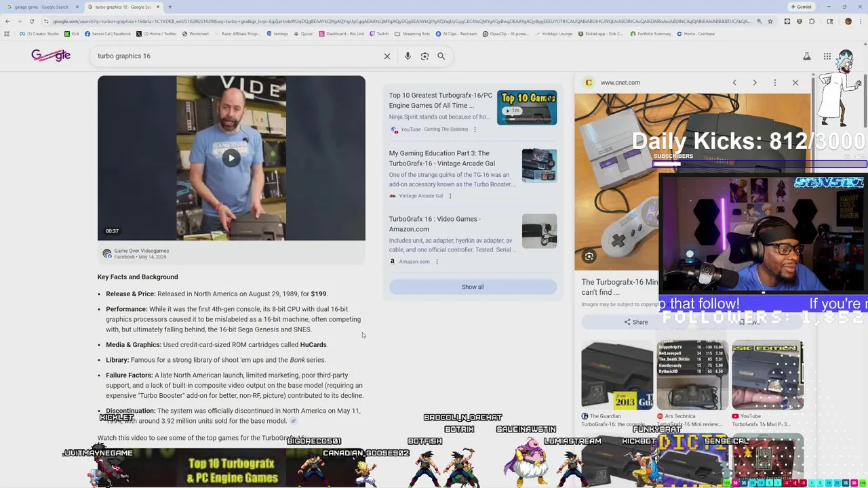868x488 pixels.
Task: Click the Key Facts and Background heading
Action: tap(138, 277)
